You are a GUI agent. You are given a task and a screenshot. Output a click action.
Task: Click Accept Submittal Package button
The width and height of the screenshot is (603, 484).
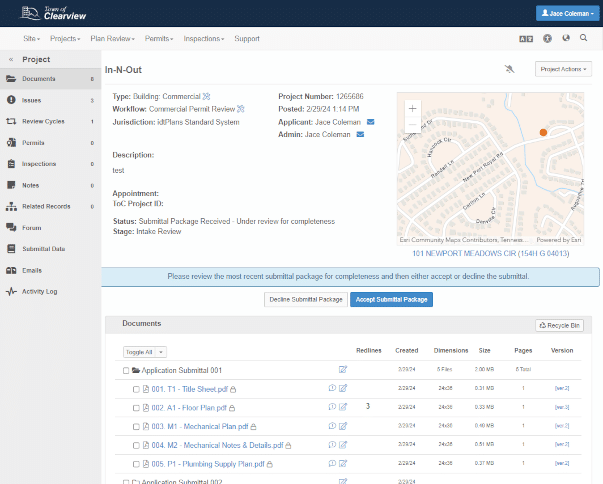(x=391, y=299)
